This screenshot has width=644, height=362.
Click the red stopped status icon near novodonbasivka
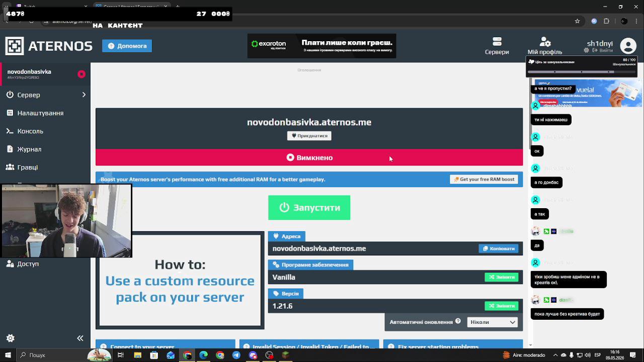point(82,74)
